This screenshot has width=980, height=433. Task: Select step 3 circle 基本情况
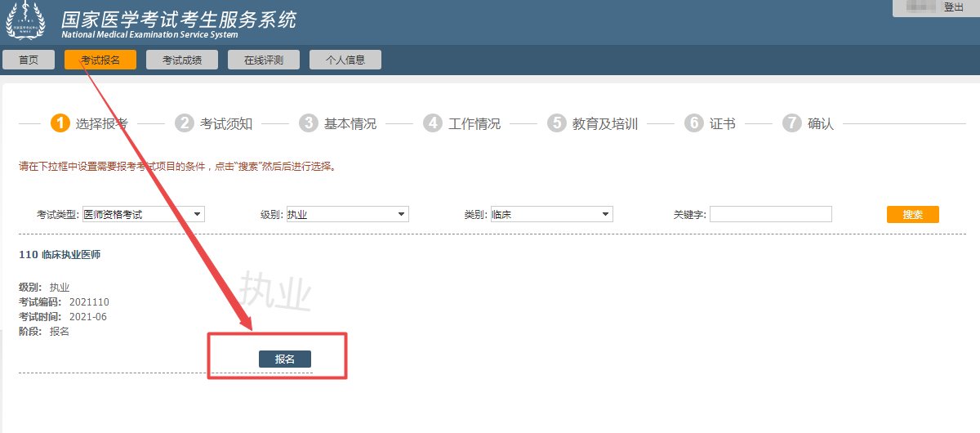tap(308, 123)
